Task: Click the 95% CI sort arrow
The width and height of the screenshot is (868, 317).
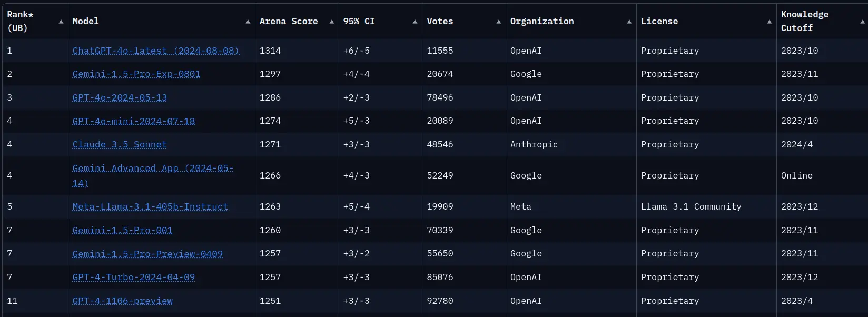Action: point(415,22)
